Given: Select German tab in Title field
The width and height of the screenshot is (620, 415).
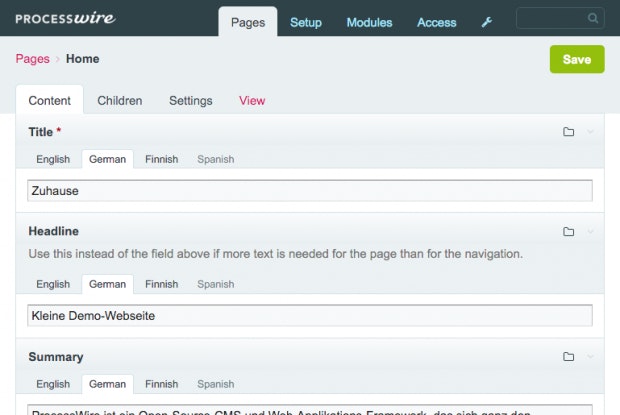Looking at the screenshot, I should (107, 159).
